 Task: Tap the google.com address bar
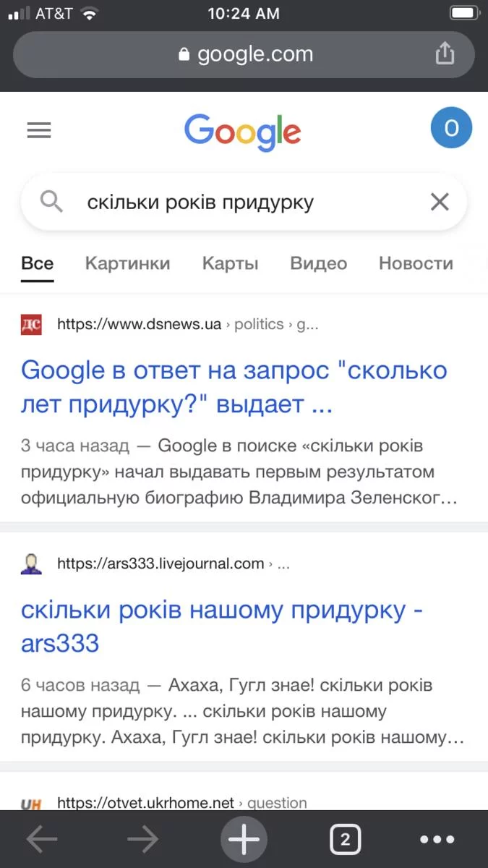pos(244,54)
